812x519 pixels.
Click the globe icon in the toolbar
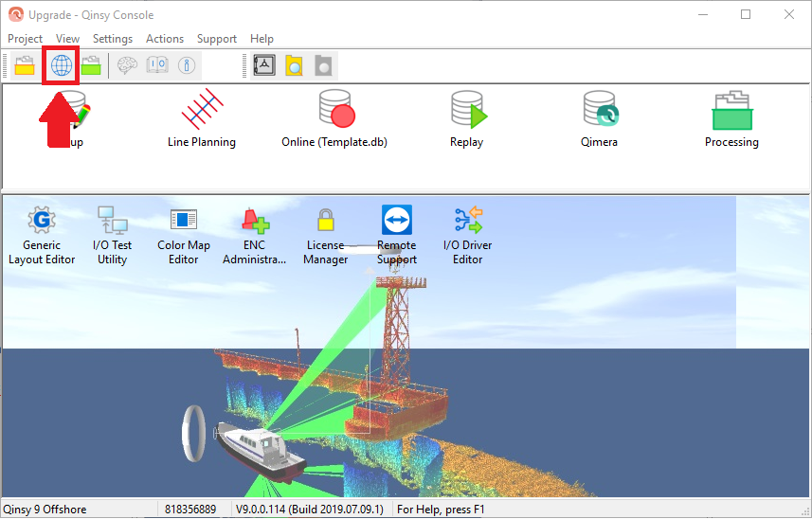click(x=62, y=65)
